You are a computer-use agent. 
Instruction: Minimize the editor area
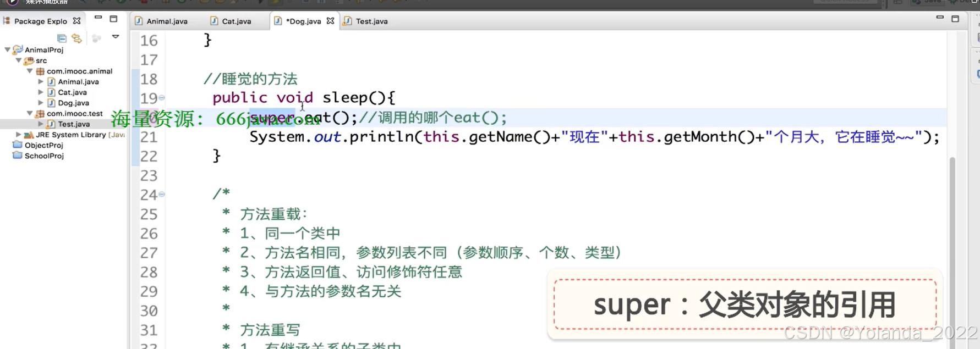(x=940, y=18)
